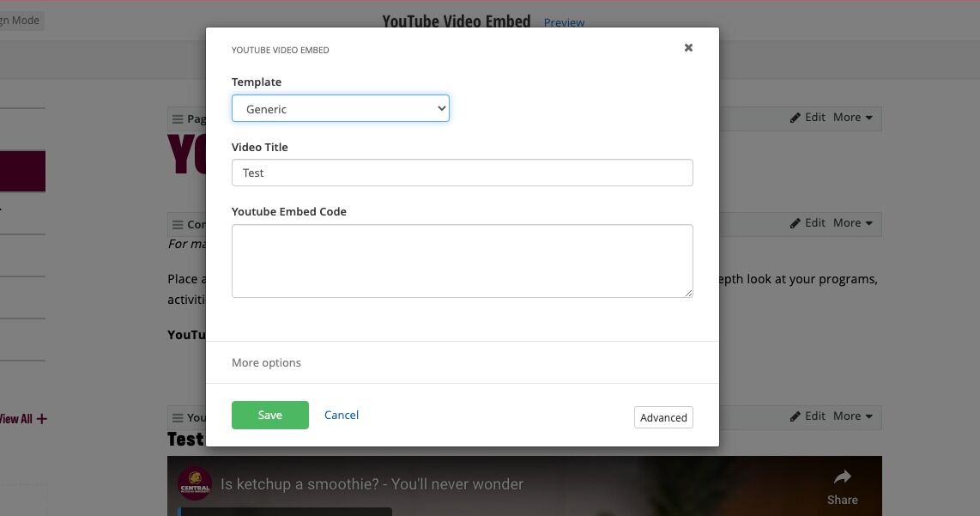Edit the YouTube widget above Test heading
980x516 pixels.
(808, 416)
